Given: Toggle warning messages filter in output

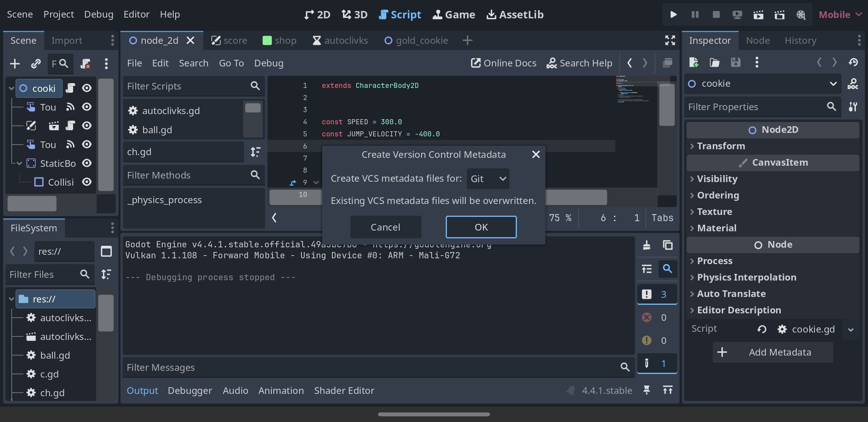Looking at the screenshot, I should [x=657, y=340].
